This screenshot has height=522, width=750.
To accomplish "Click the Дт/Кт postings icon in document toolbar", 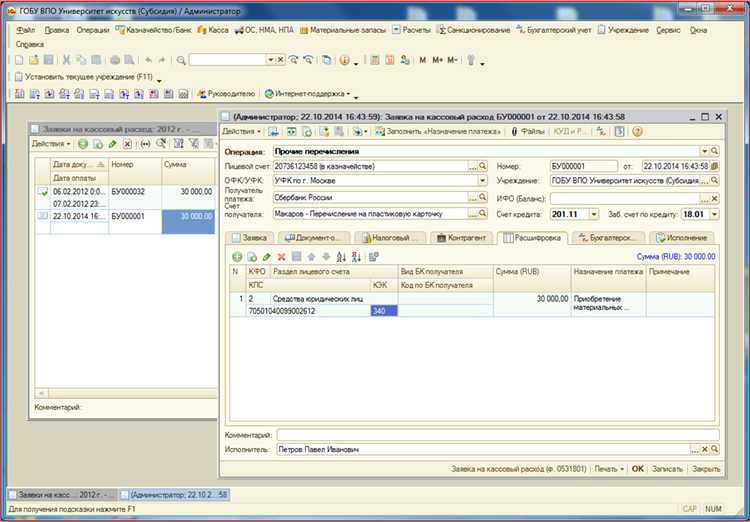I will [x=601, y=132].
